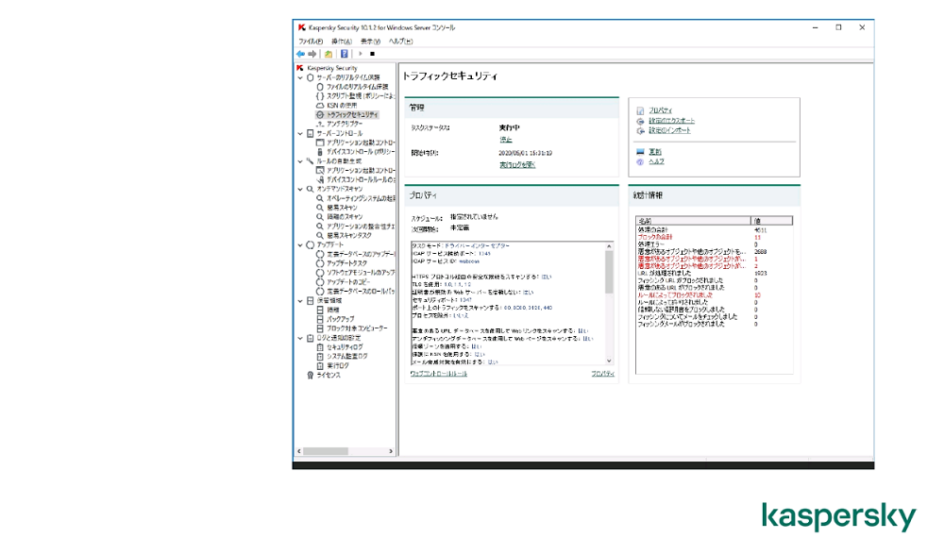Open the ファイル(F) menu
944x538 pixels.
311,42
